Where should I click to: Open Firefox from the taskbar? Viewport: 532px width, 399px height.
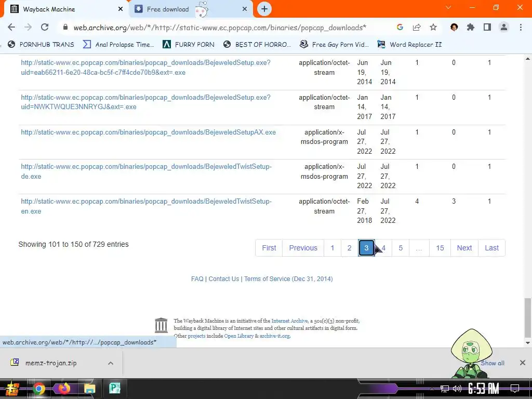pyautogui.click(x=64, y=389)
